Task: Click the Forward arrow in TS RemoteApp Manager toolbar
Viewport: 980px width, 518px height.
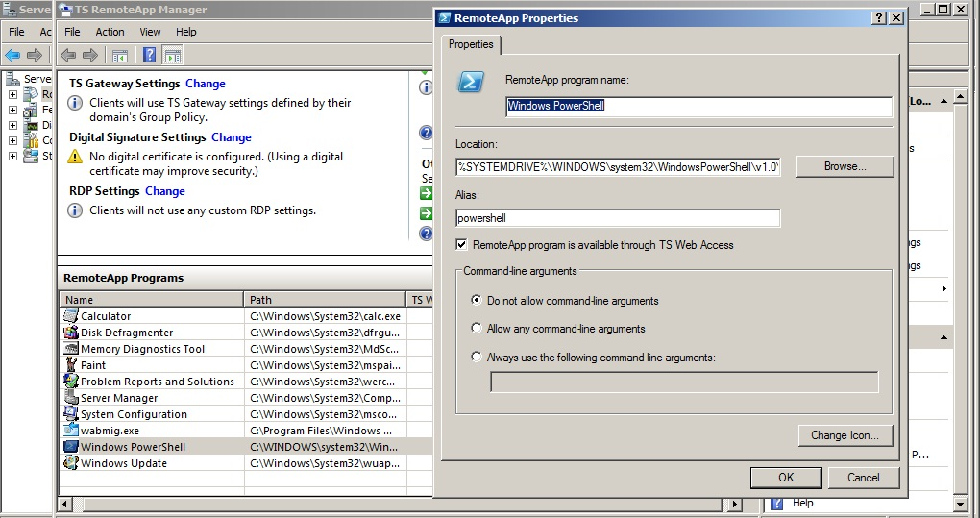Action: click(90, 56)
